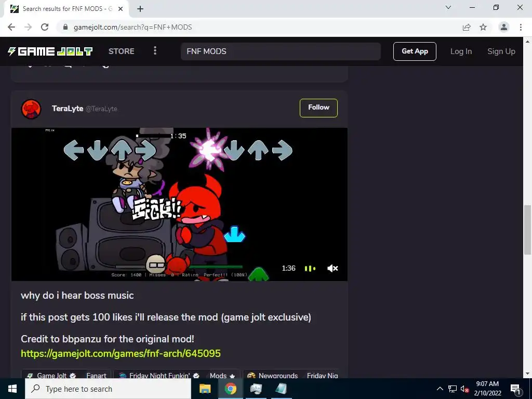View site security lock info
The image size is (532, 399).
pos(65,27)
